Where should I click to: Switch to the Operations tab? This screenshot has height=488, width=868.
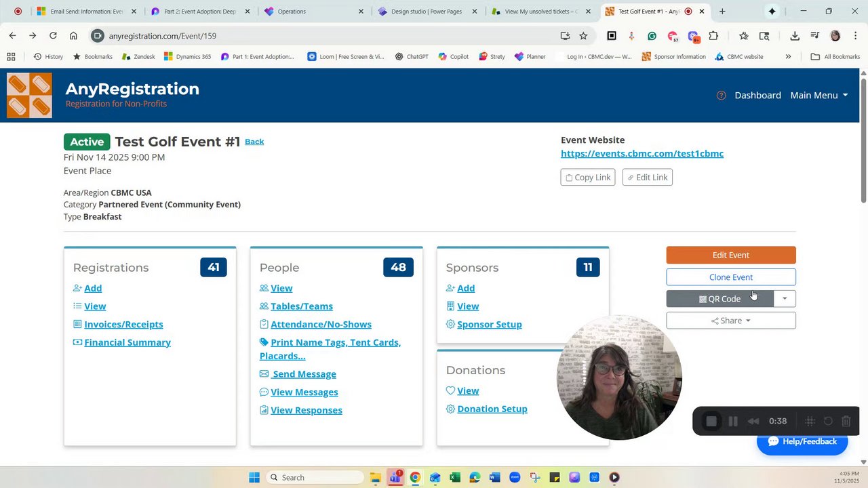[x=314, y=12]
